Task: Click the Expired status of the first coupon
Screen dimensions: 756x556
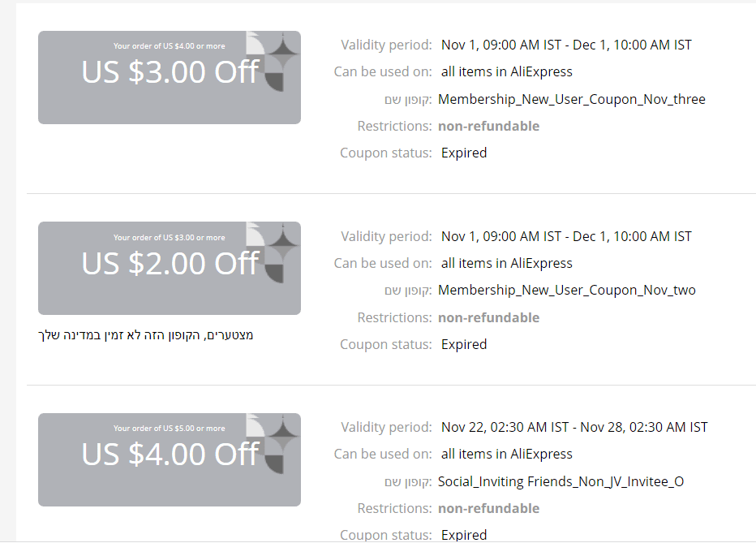Action: 464,153
